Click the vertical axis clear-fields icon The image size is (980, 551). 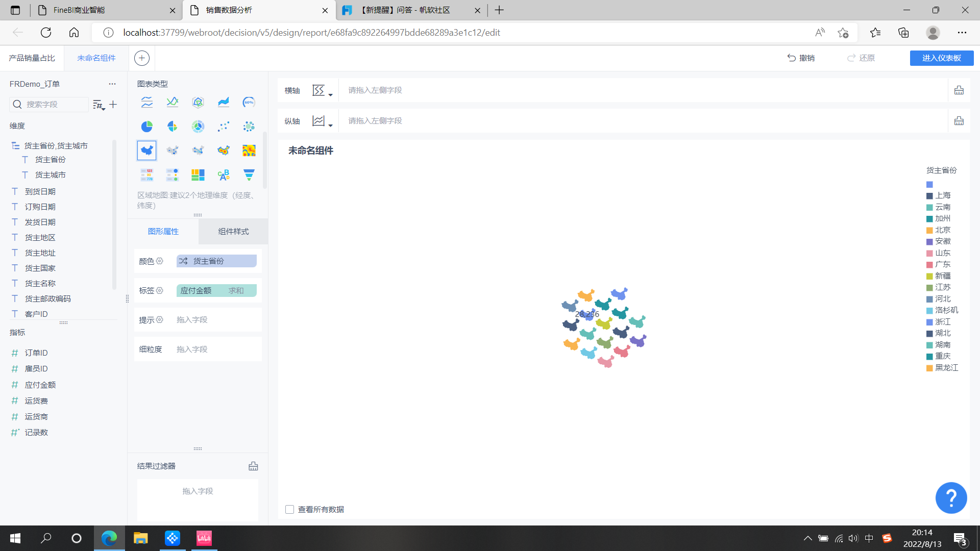(x=959, y=121)
